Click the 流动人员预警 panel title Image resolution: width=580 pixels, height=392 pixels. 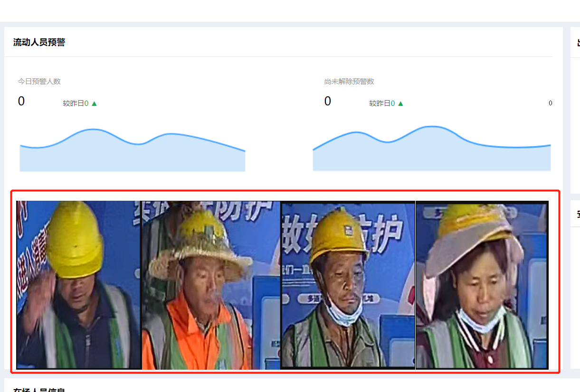[x=39, y=42]
